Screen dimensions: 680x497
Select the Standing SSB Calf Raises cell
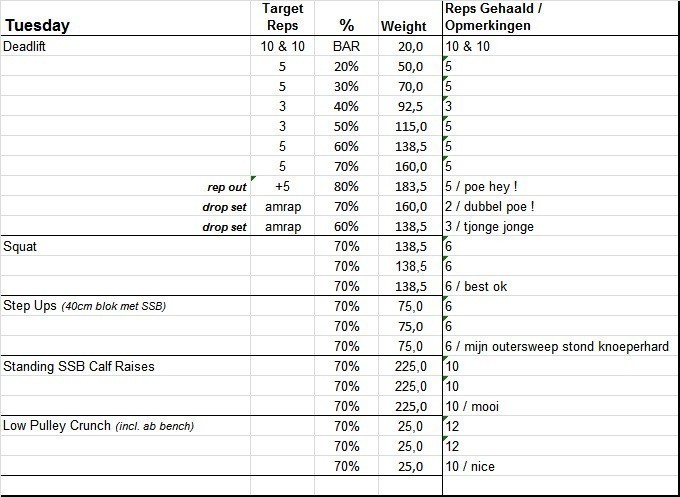(x=79, y=366)
